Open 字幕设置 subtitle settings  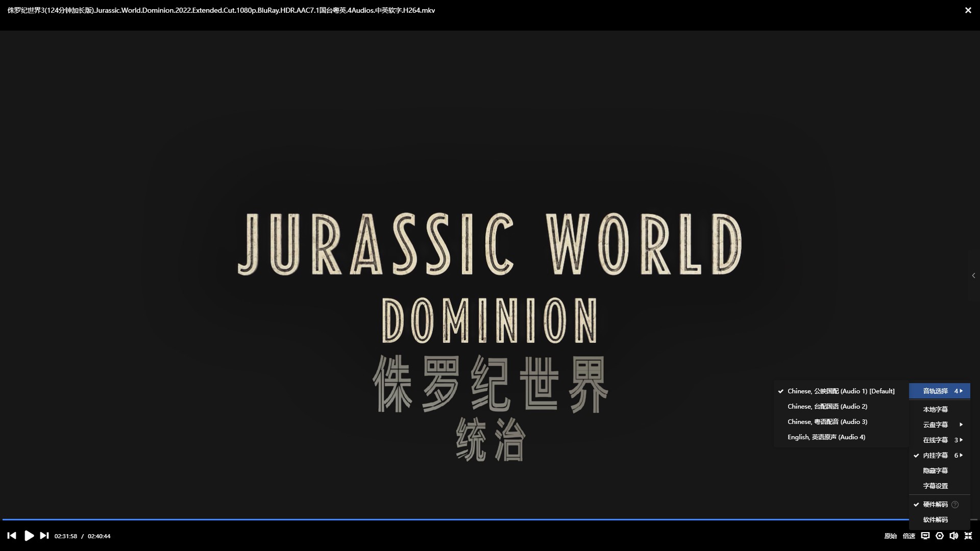coord(935,486)
